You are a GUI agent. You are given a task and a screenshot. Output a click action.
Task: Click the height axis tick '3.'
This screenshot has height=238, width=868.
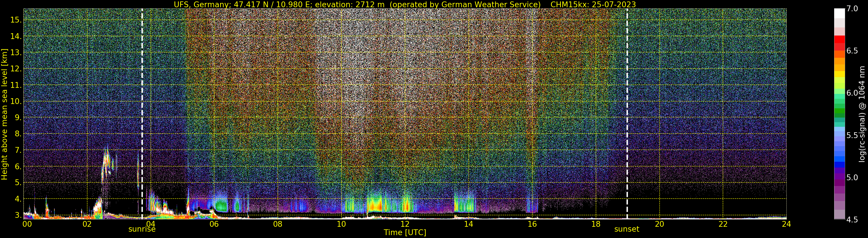click(x=18, y=215)
